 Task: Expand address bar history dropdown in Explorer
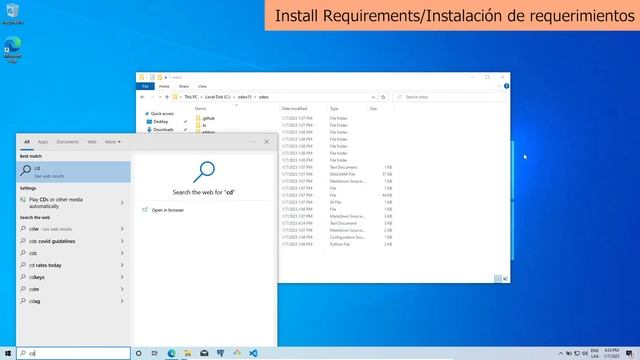pos(373,97)
